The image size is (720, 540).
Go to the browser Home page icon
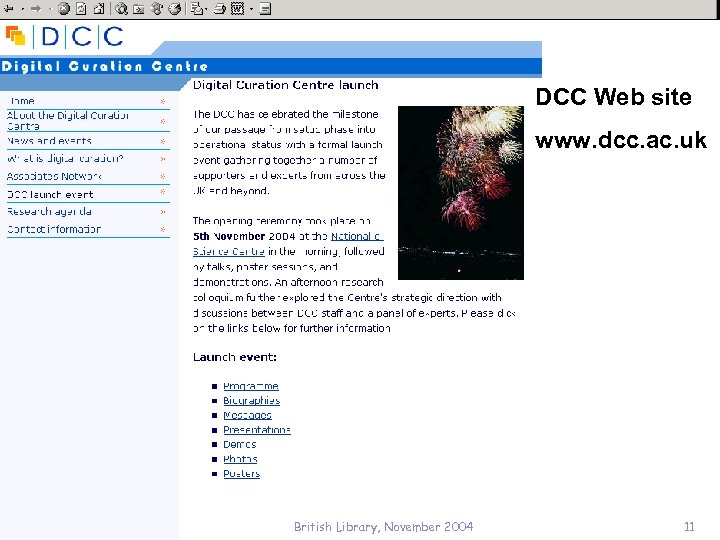[x=99, y=8]
